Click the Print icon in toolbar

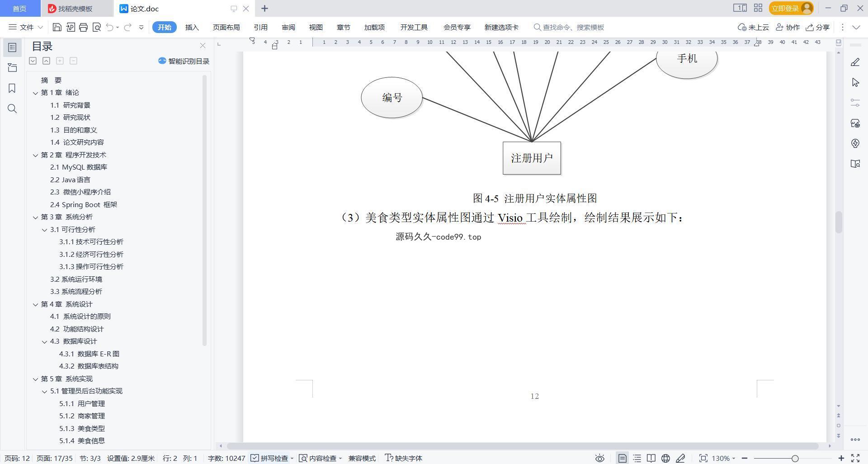pyautogui.click(x=83, y=27)
